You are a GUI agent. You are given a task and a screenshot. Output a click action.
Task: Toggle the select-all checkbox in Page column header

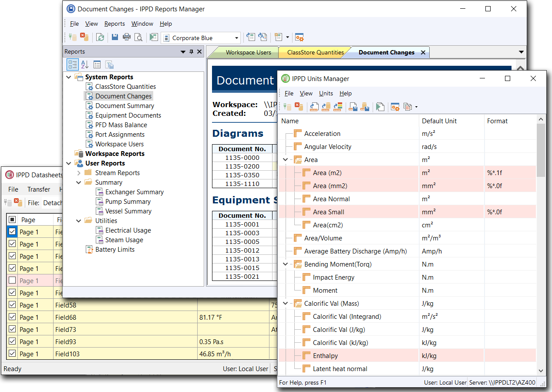pyautogui.click(x=12, y=220)
